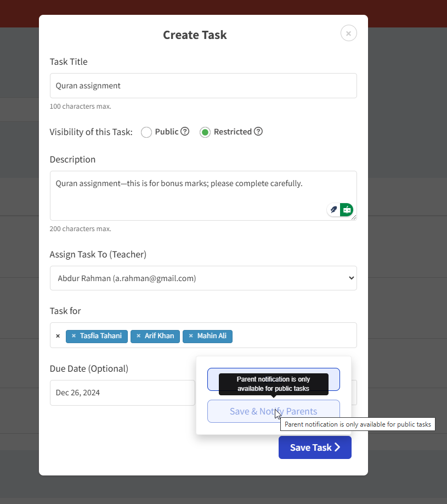Click the green robot assistant icon
Screen dimensions: 447x504
pos(347,210)
